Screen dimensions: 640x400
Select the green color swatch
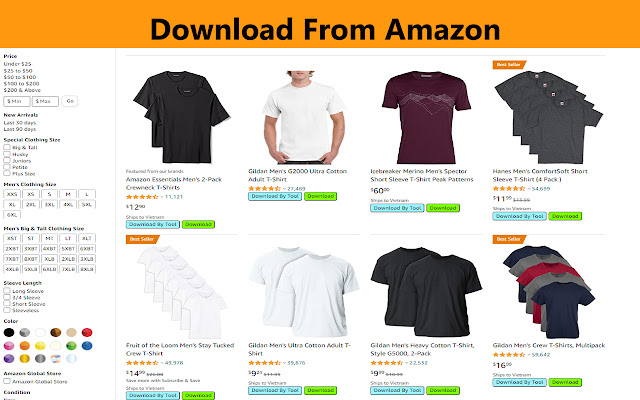pyautogui.click(x=71, y=346)
